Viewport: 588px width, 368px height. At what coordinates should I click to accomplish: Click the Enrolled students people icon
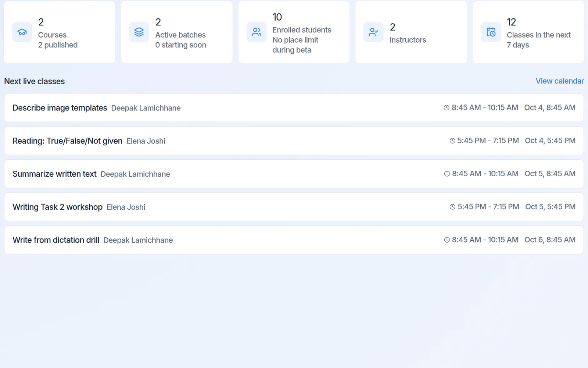(257, 32)
